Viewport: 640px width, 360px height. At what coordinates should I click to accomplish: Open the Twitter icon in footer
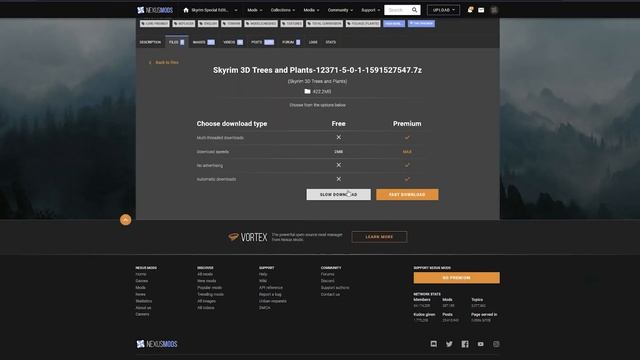click(x=449, y=344)
